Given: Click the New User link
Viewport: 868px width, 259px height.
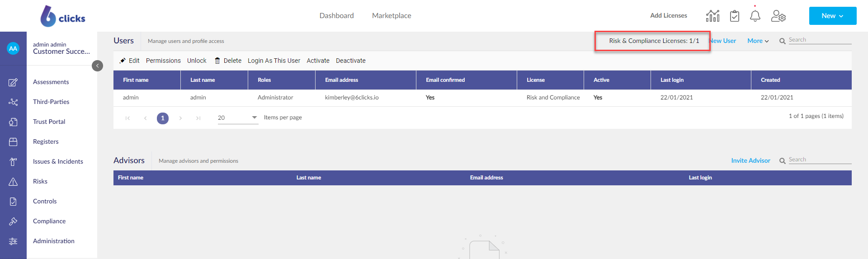Looking at the screenshot, I should point(723,41).
